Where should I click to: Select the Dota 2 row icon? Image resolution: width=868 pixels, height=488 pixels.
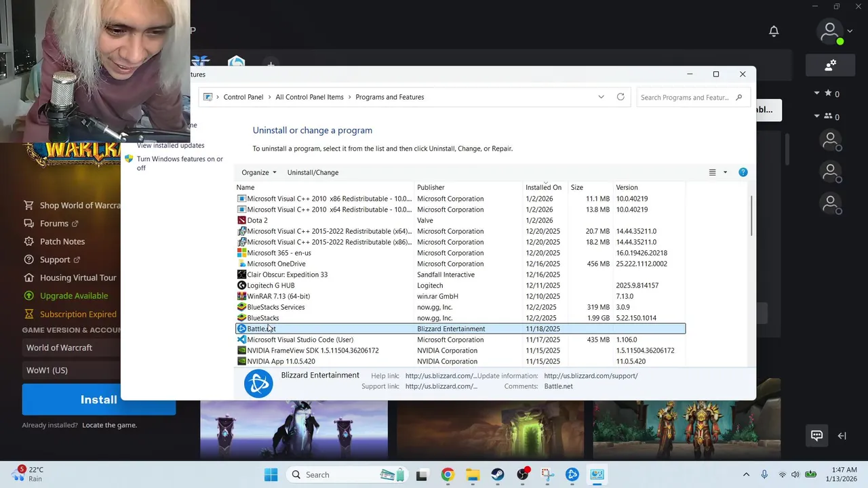[x=241, y=220]
